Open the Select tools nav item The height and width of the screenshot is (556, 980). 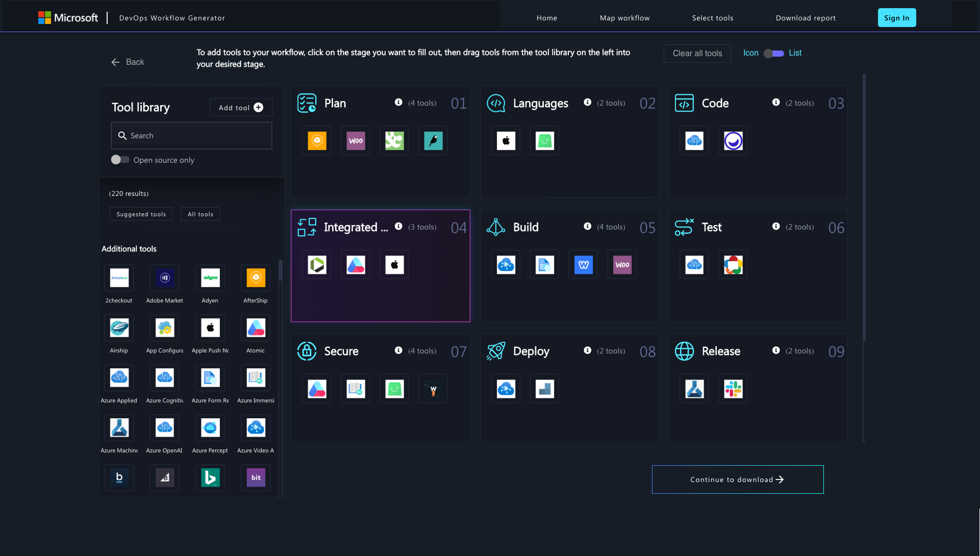(x=712, y=18)
